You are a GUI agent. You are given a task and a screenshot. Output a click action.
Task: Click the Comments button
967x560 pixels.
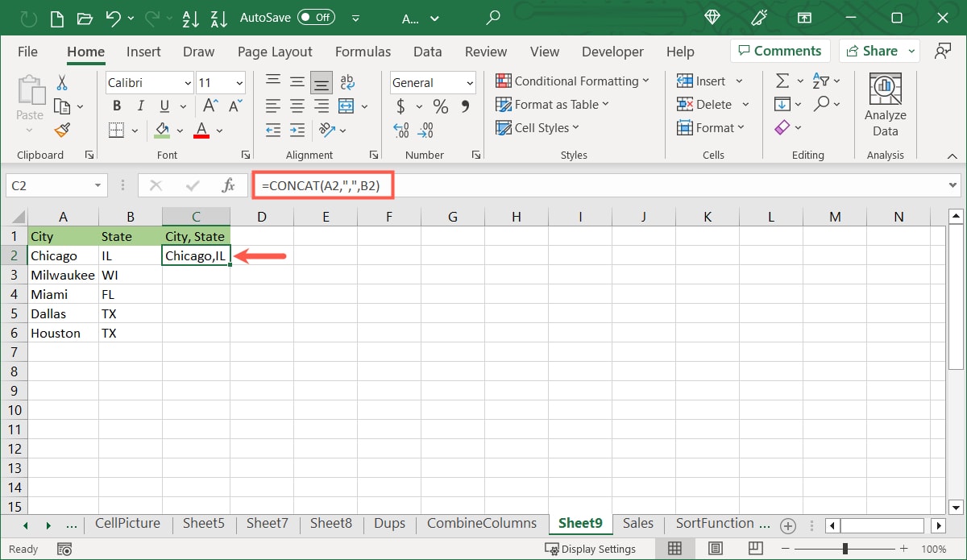pyautogui.click(x=780, y=51)
